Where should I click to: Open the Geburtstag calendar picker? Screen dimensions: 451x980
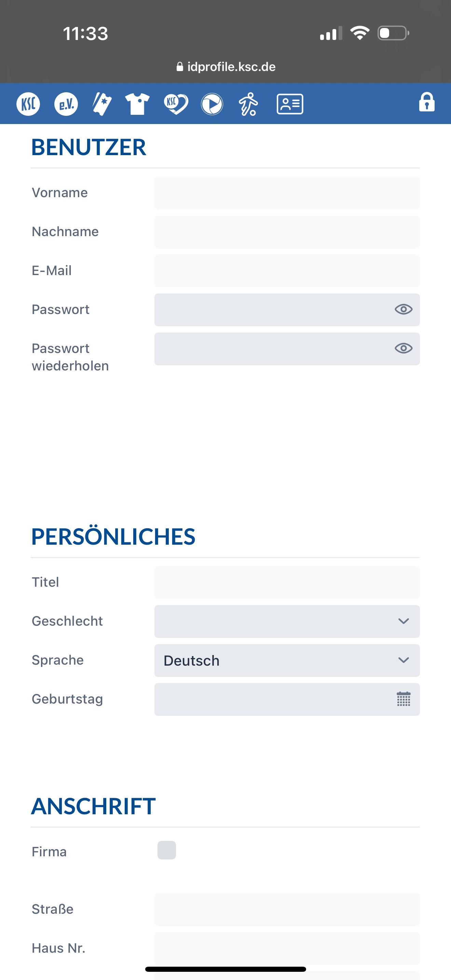pyautogui.click(x=404, y=699)
